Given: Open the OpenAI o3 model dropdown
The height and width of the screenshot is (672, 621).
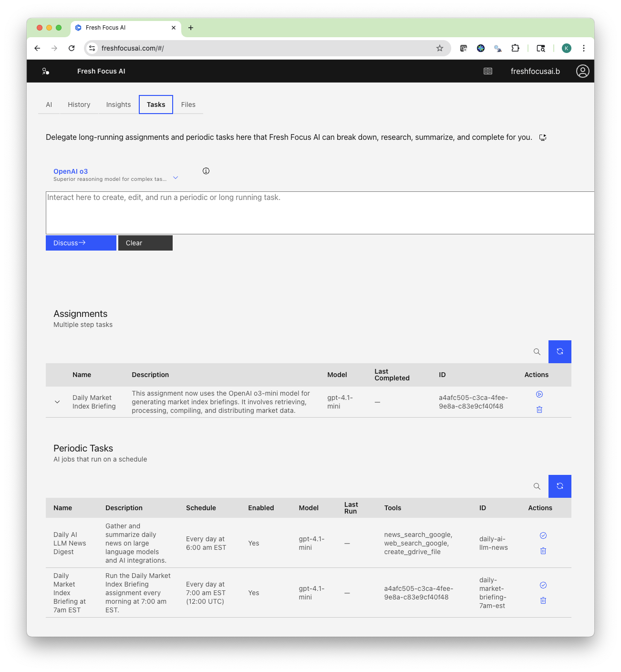Looking at the screenshot, I should (x=176, y=177).
